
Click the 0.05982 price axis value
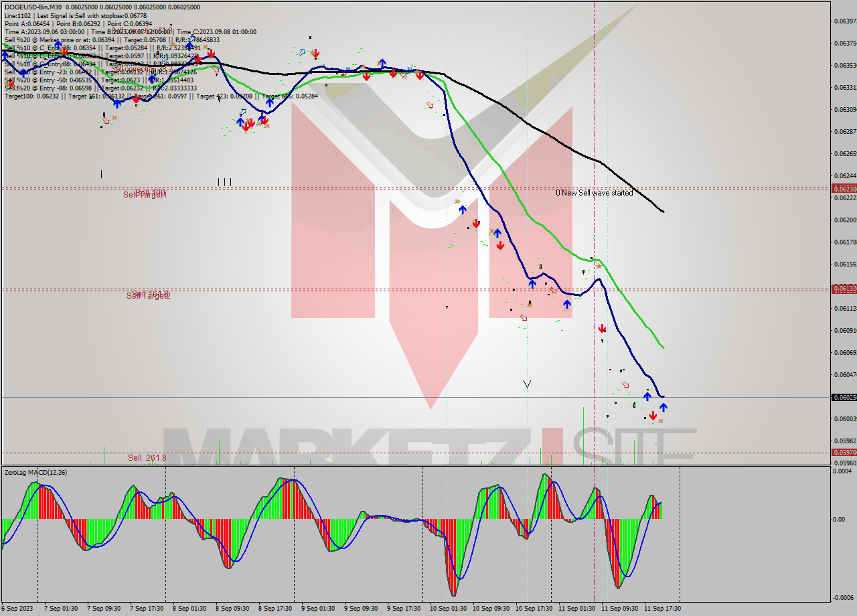(x=845, y=441)
